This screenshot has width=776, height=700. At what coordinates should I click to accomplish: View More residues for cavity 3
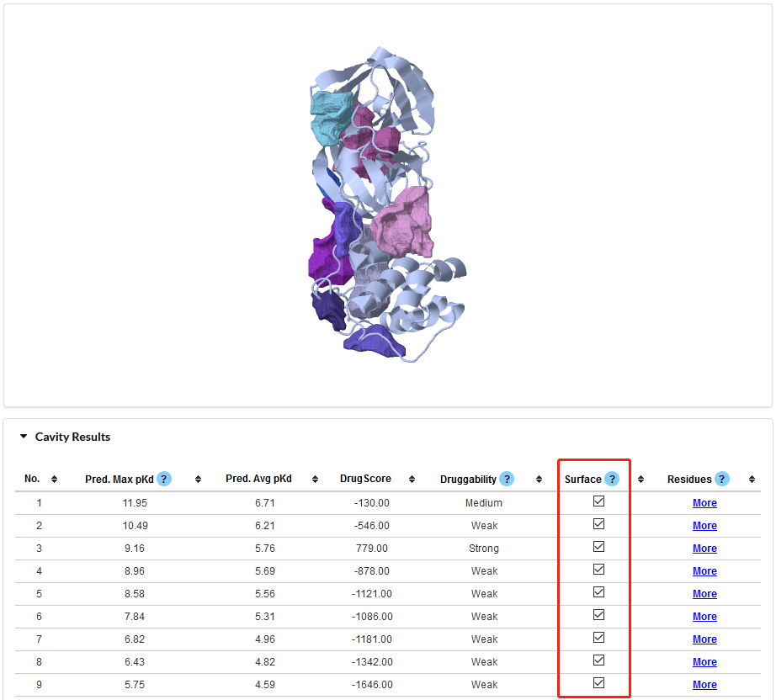704,549
